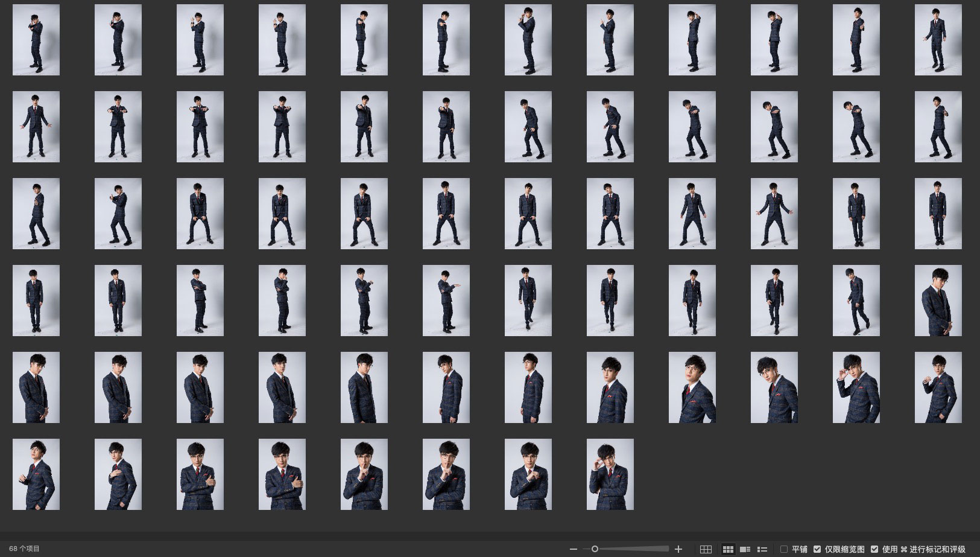980x557 pixels.
Task: Select the final thumbnail in the bottom row
Action: [610, 474]
